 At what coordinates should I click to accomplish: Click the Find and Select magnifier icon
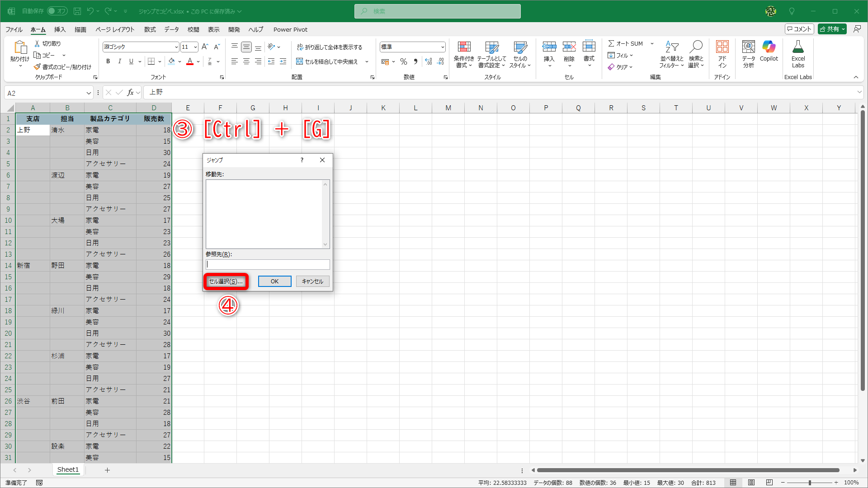click(696, 47)
